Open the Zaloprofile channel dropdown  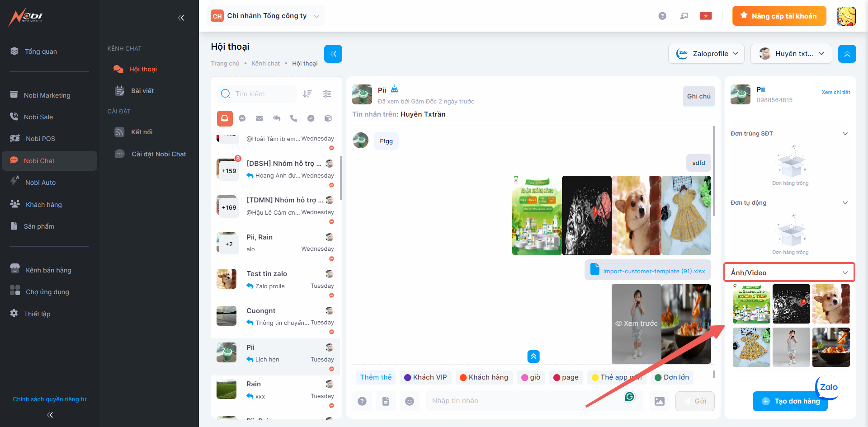707,54
